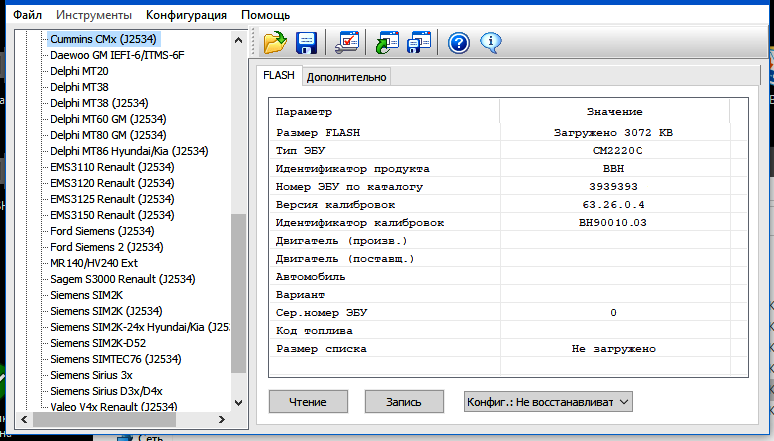Open the Инструменты menu
This screenshot has height=441, width=774.
pos(94,15)
